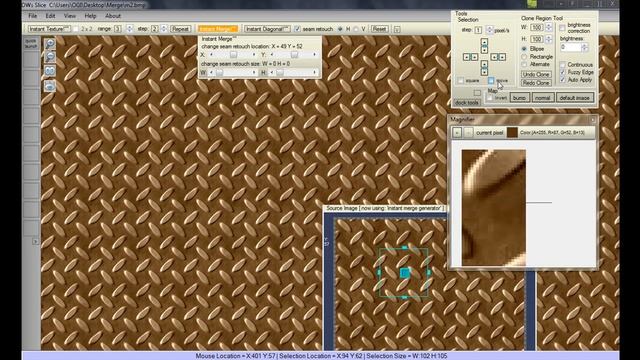Click outermost left arrow in Selection panel
This screenshot has width=640, height=360.
click(x=466, y=57)
